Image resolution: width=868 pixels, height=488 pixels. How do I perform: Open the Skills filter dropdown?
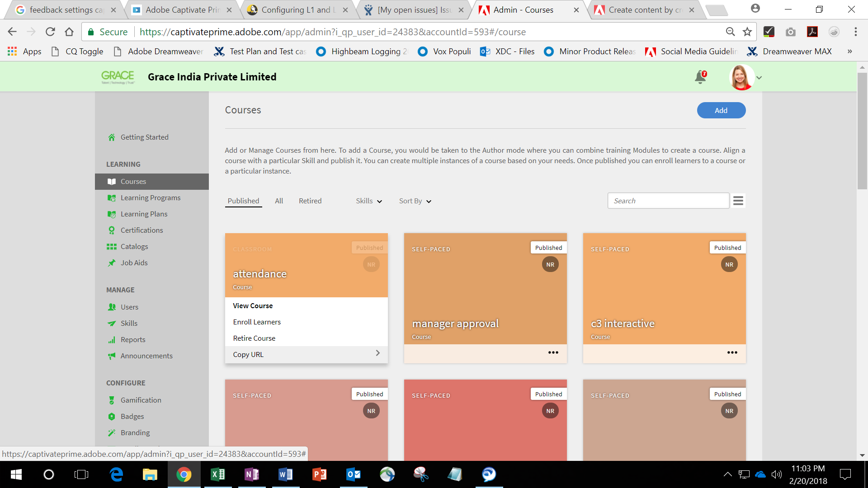tap(368, 201)
